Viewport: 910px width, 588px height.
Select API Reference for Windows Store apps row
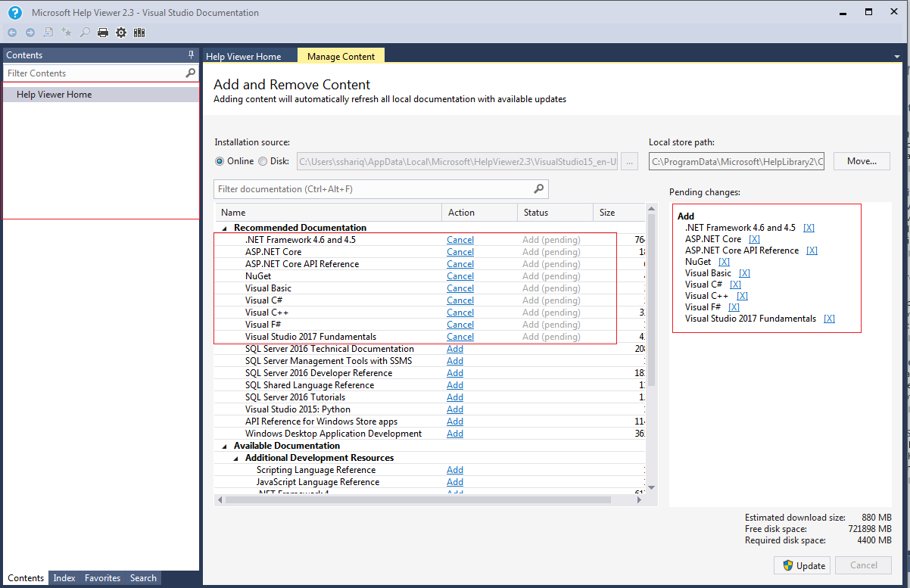(430, 422)
